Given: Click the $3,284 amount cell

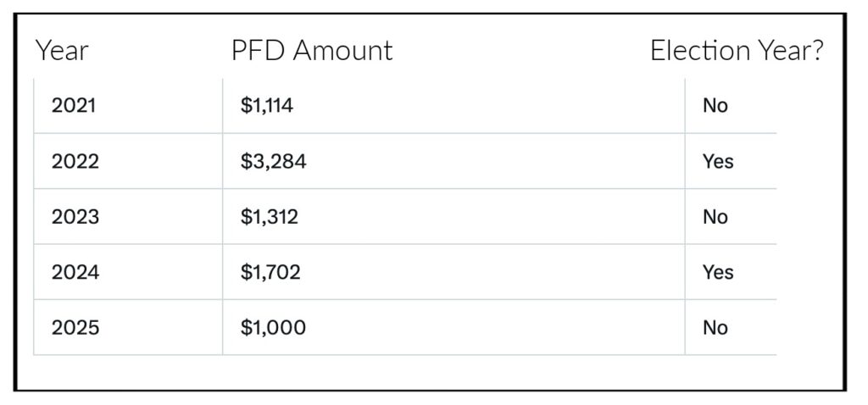Looking at the screenshot, I should tap(454, 161).
